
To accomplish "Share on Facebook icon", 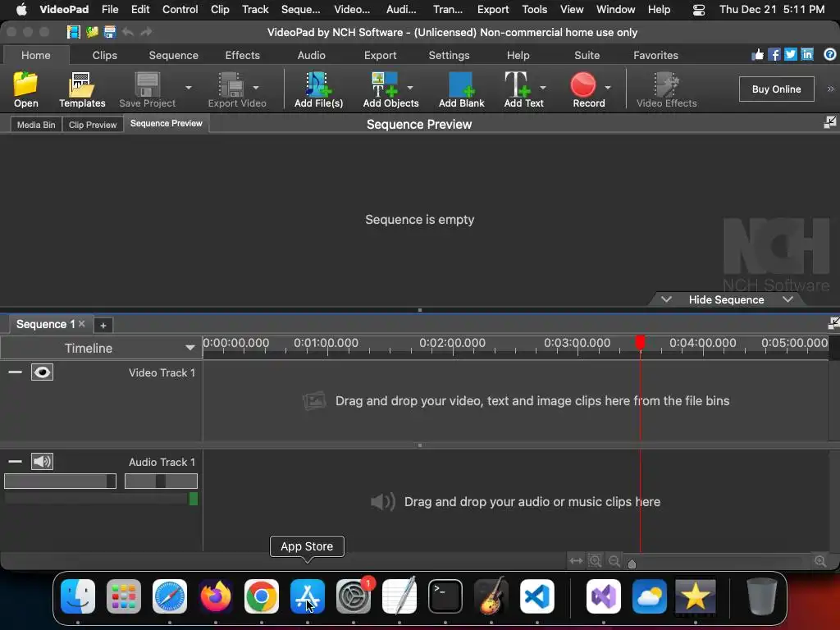I will tap(774, 55).
